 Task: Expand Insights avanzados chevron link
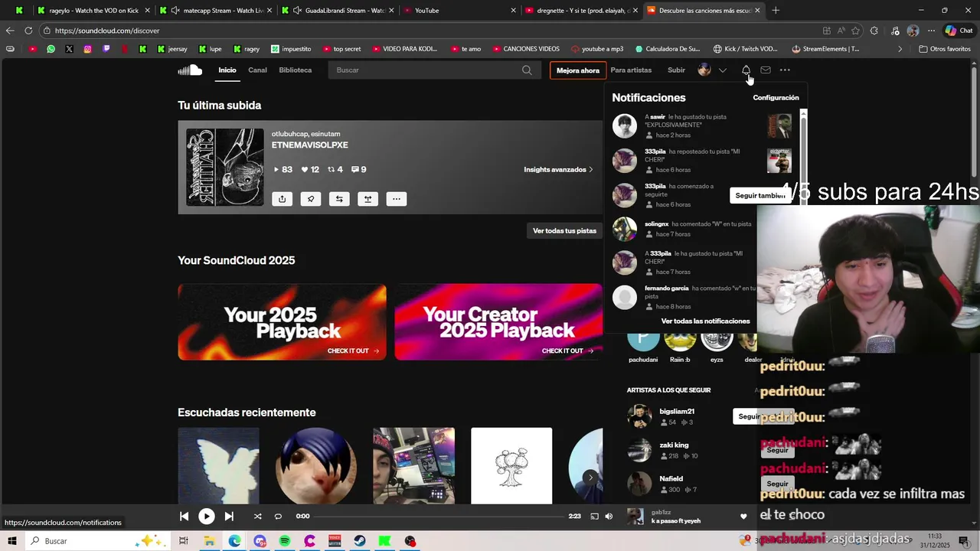click(558, 170)
